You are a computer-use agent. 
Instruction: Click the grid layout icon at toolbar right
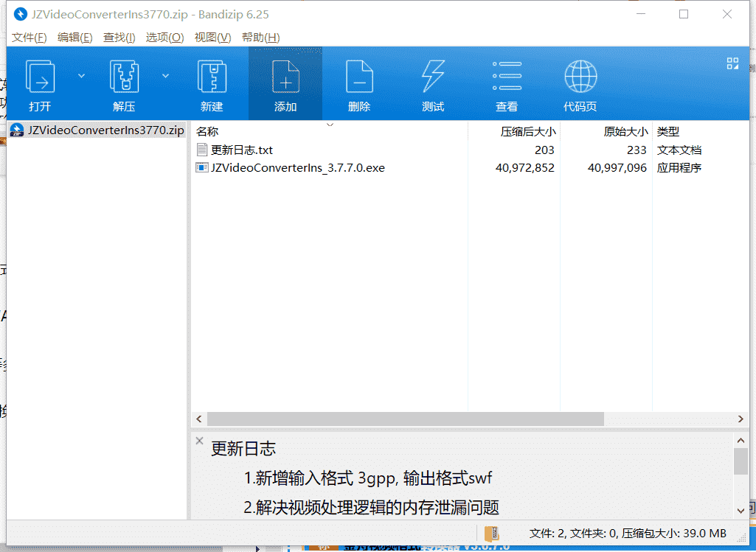(x=732, y=63)
